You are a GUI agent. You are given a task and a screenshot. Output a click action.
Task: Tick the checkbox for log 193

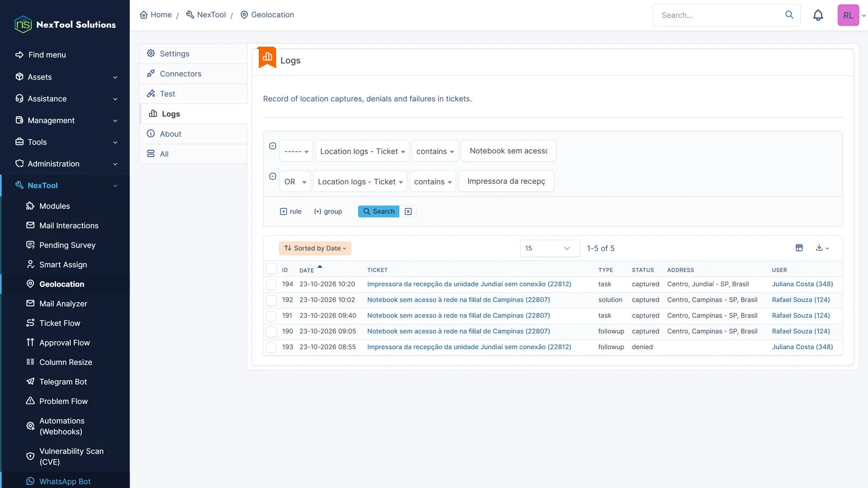(271, 347)
